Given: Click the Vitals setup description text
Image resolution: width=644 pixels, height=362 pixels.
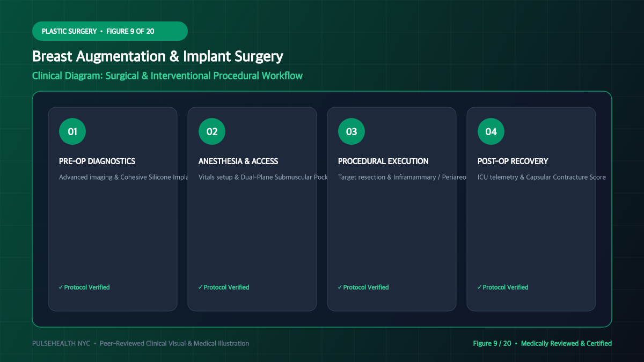Looking at the screenshot, I should coord(263,177).
